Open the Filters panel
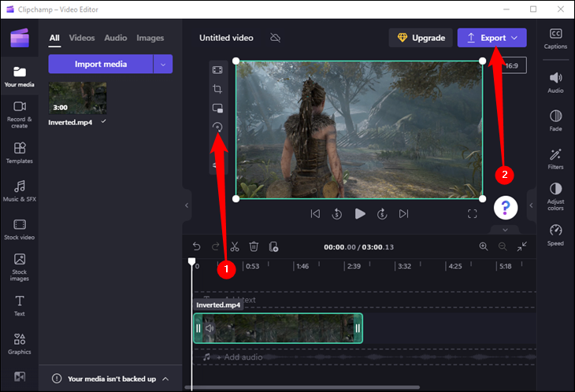The image size is (575, 392). click(555, 157)
